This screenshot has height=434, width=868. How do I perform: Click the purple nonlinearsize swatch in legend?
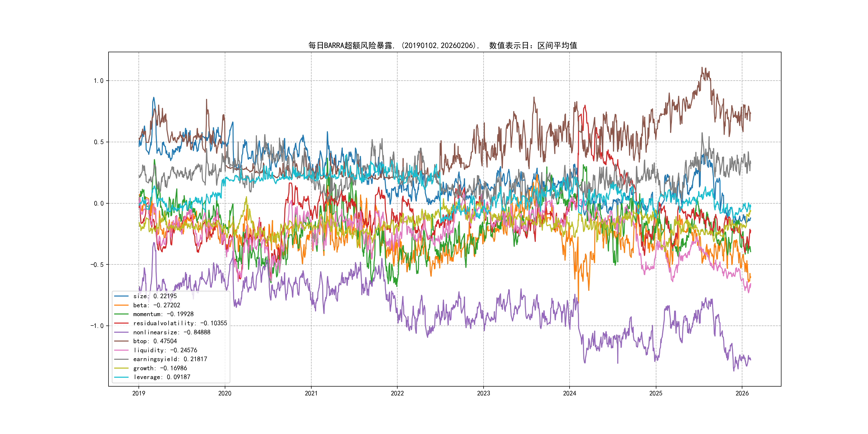coord(121,332)
